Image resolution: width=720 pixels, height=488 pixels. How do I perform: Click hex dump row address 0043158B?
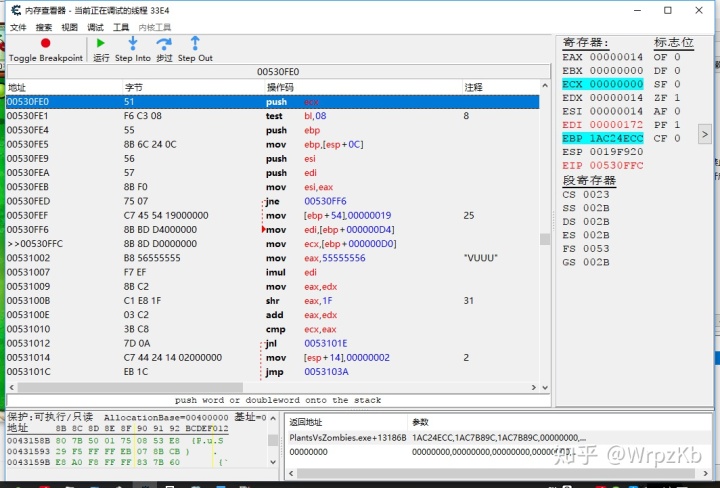28,441
